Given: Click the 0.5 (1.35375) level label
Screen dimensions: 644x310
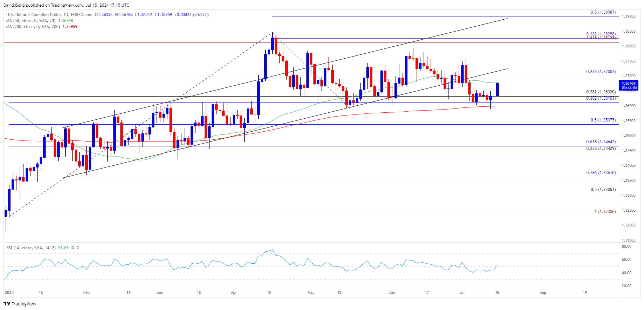Looking at the screenshot, I should point(603,120).
